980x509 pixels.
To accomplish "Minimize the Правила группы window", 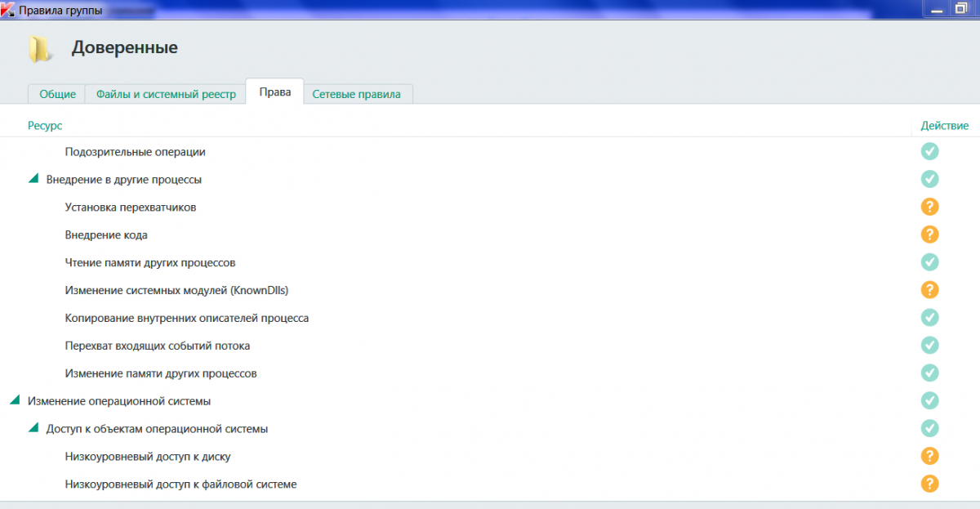I will [x=935, y=8].
